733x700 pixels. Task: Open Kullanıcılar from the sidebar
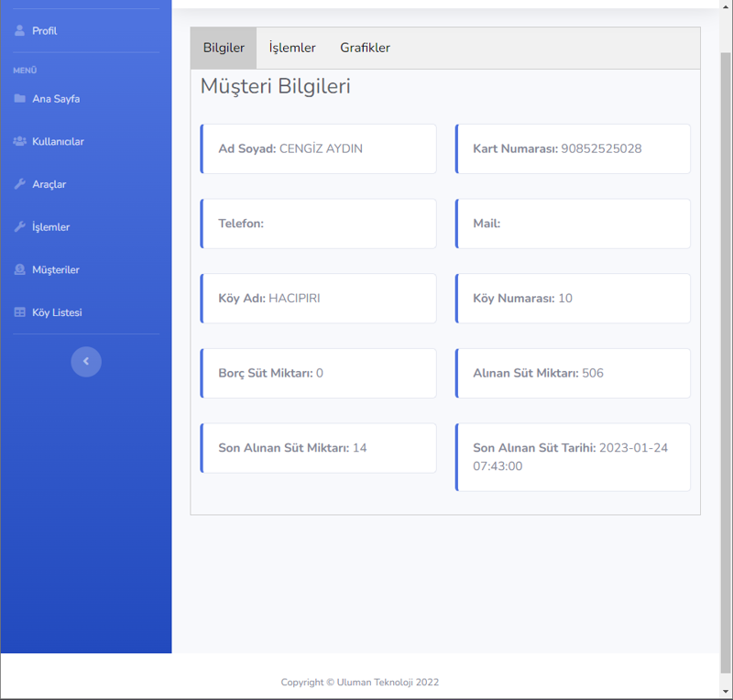point(58,141)
